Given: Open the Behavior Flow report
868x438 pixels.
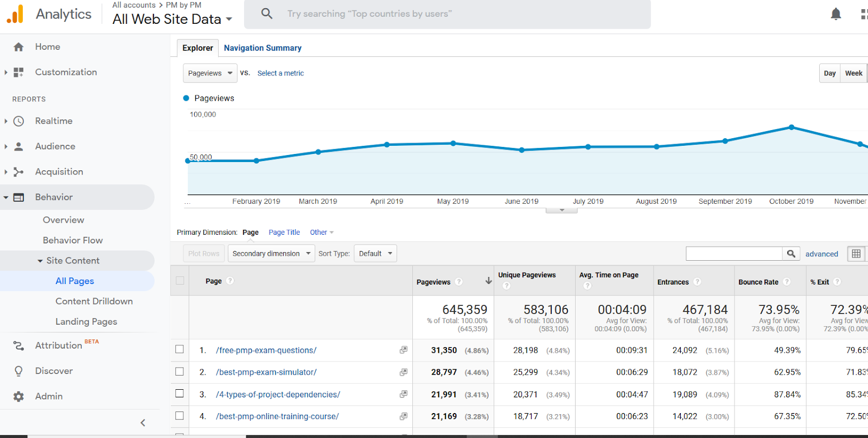Looking at the screenshot, I should (73, 240).
